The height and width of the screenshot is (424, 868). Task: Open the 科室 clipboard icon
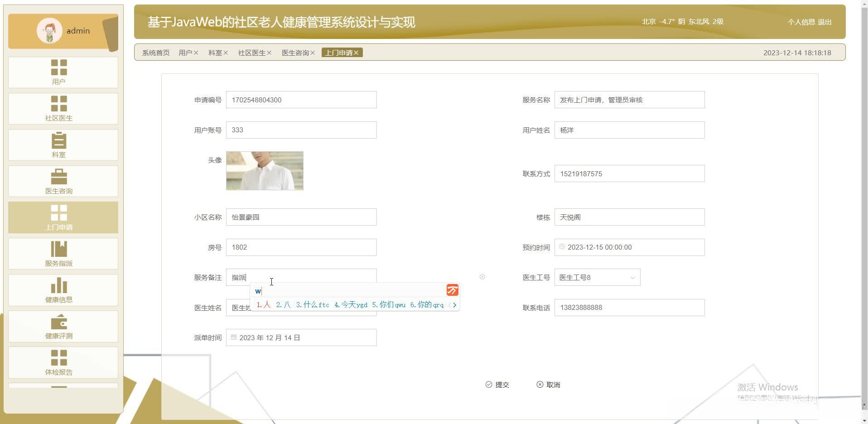[x=59, y=140]
